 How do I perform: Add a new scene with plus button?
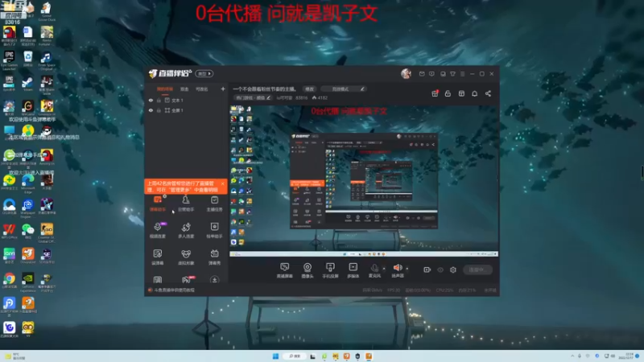click(223, 88)
